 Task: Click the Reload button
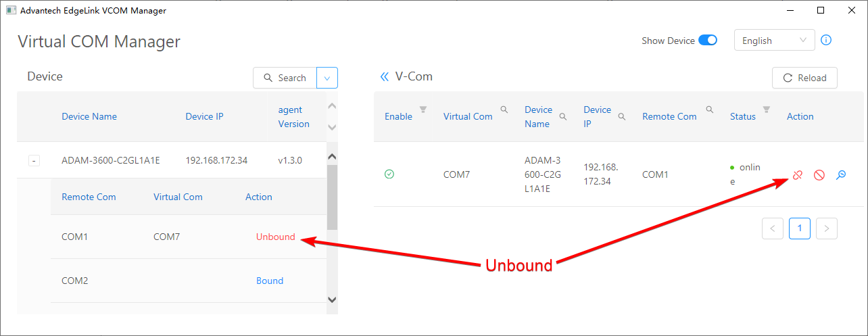804,78
